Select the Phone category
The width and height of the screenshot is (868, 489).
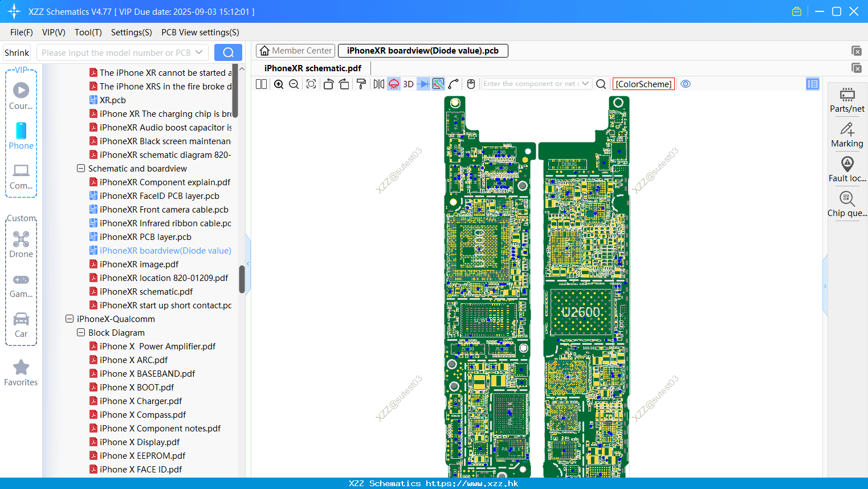coord(21,136)
